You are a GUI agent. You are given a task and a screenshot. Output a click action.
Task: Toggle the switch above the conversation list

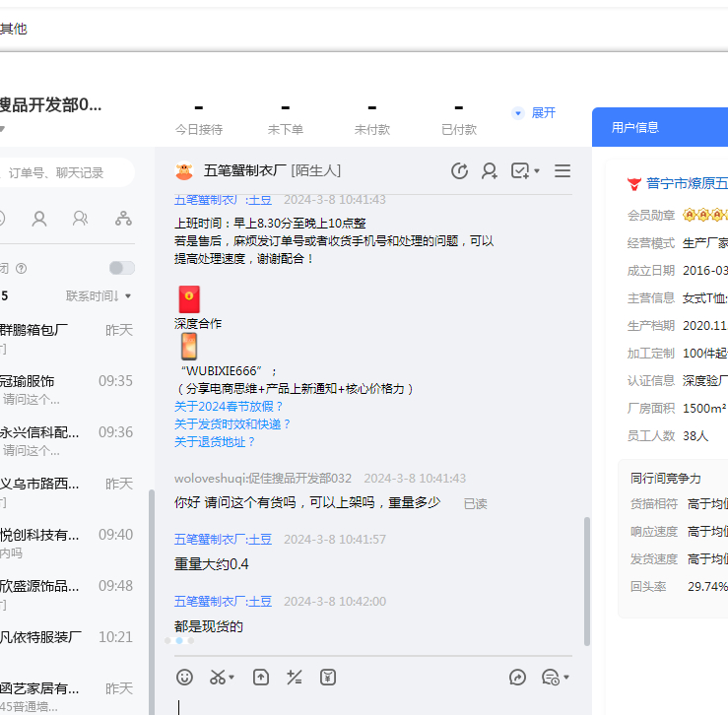[x=122, y=268]
